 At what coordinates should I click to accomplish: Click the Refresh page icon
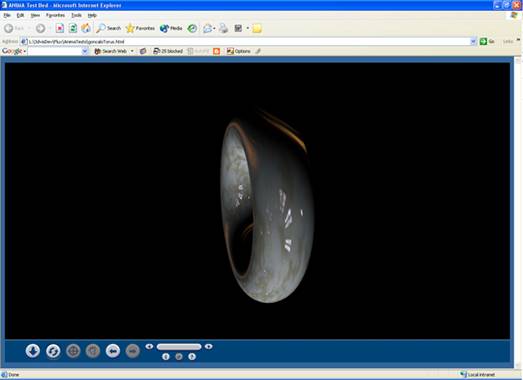click(x=73, y=28)
